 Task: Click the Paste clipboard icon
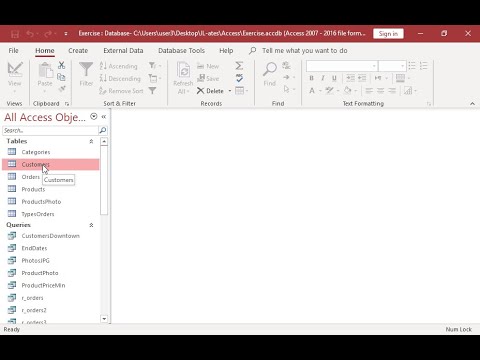click(46, 70)
